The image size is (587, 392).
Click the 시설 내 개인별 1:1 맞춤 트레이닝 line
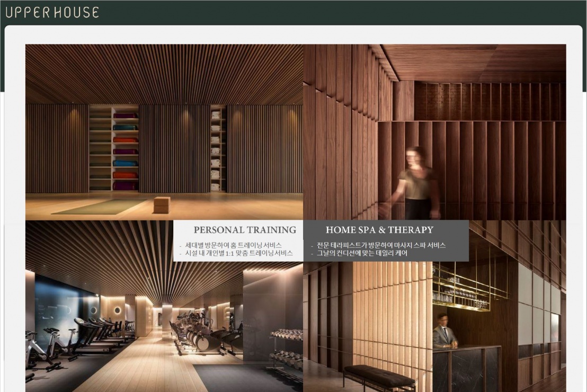(238, 253)
